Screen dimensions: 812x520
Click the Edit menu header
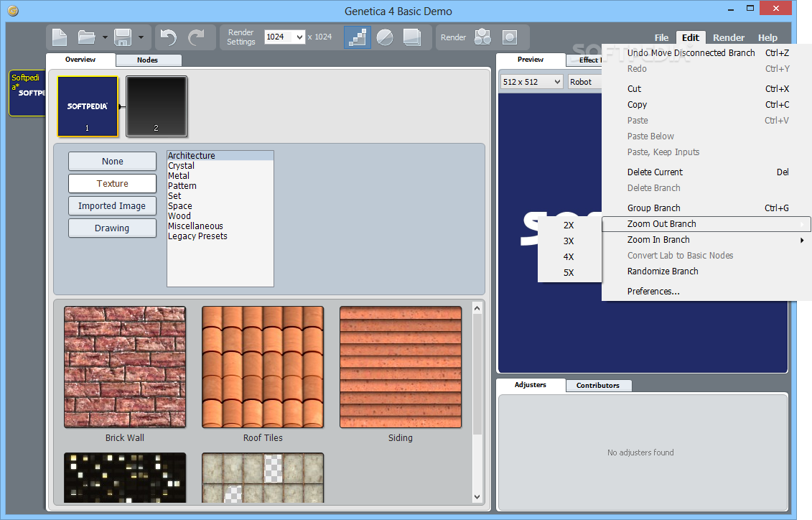click(x=690, y=37)
